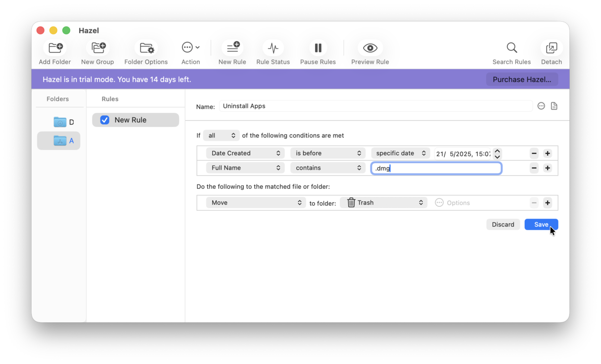Click the .dmg text field
601x364 pixels.
(437, 168)
